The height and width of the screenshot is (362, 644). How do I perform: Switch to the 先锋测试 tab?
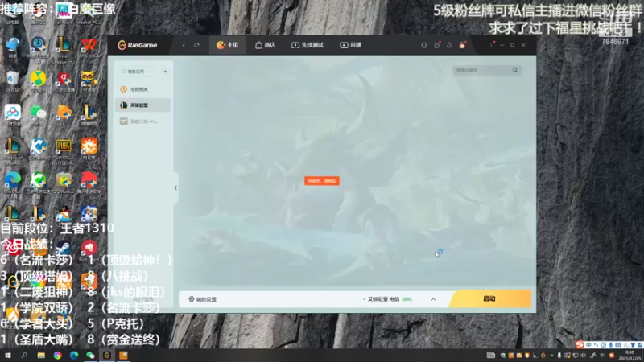click(308, 45)
